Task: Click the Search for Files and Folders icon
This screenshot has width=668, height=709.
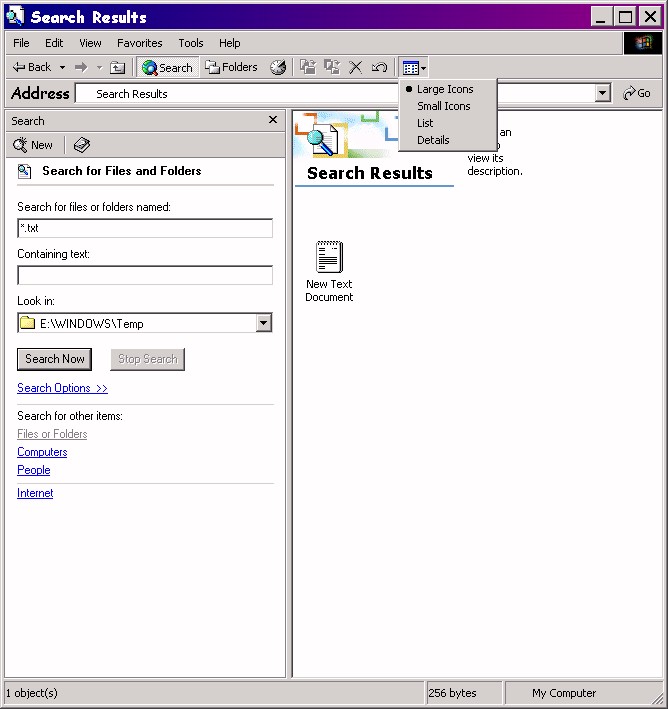Action: [x=24, y=171]
